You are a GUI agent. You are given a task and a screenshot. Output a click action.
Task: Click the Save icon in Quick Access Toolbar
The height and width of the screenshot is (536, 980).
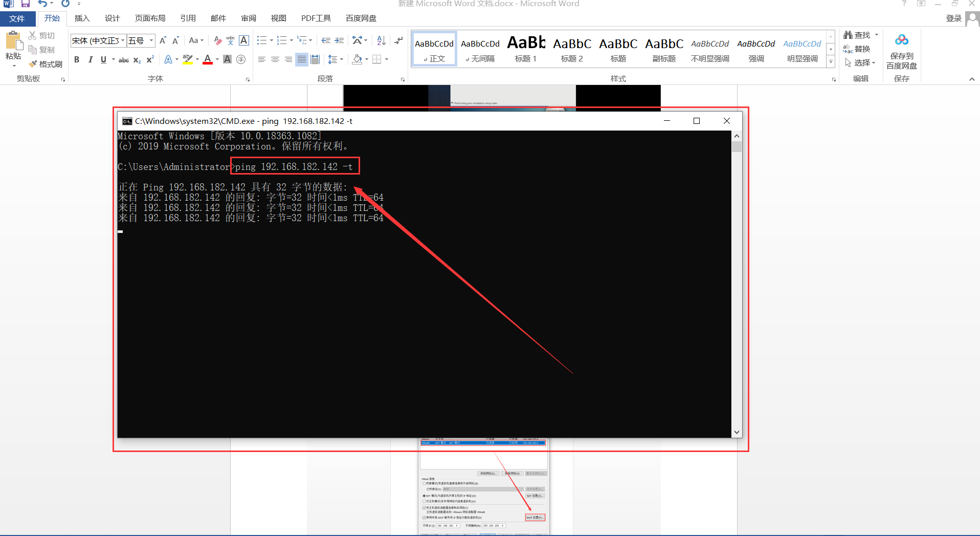click(x=25, y=4)
